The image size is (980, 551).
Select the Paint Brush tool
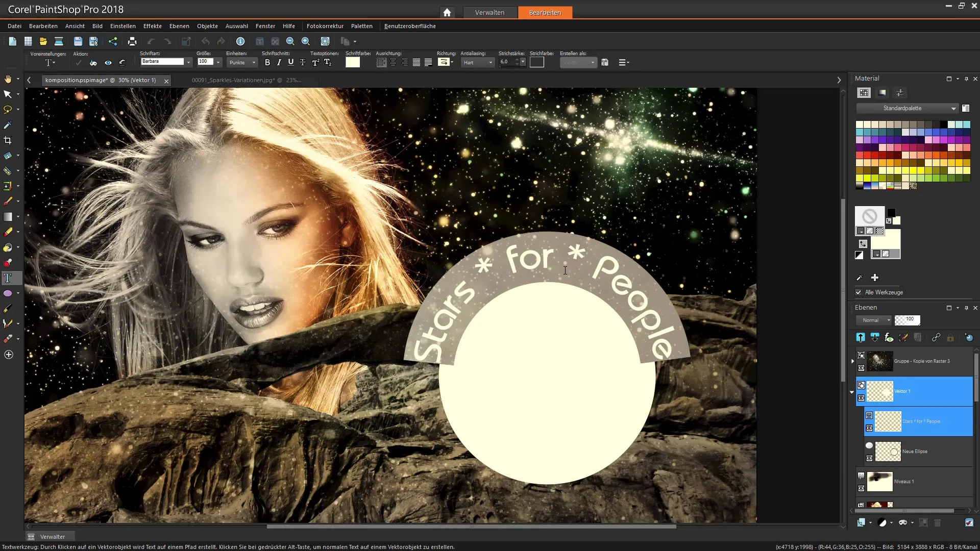tap(8, 202)
